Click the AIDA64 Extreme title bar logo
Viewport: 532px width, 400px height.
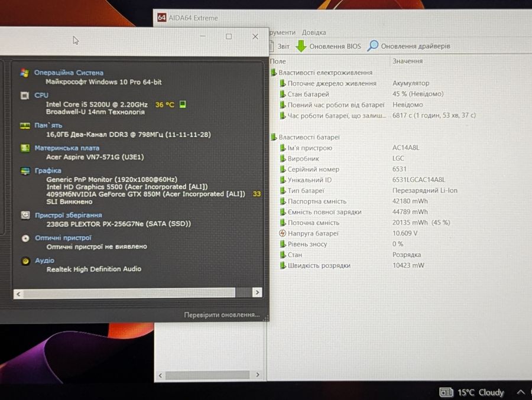162,18
